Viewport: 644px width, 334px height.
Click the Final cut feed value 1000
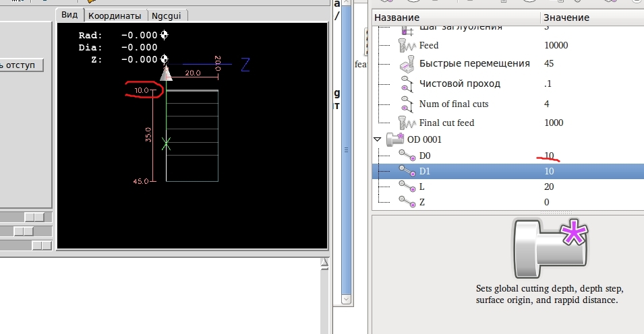click(x=554, y=123)
